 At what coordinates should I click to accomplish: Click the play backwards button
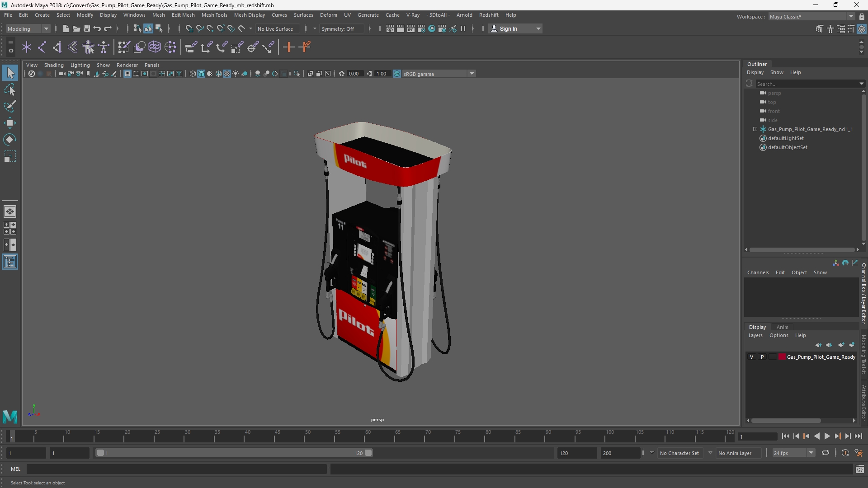816,436
